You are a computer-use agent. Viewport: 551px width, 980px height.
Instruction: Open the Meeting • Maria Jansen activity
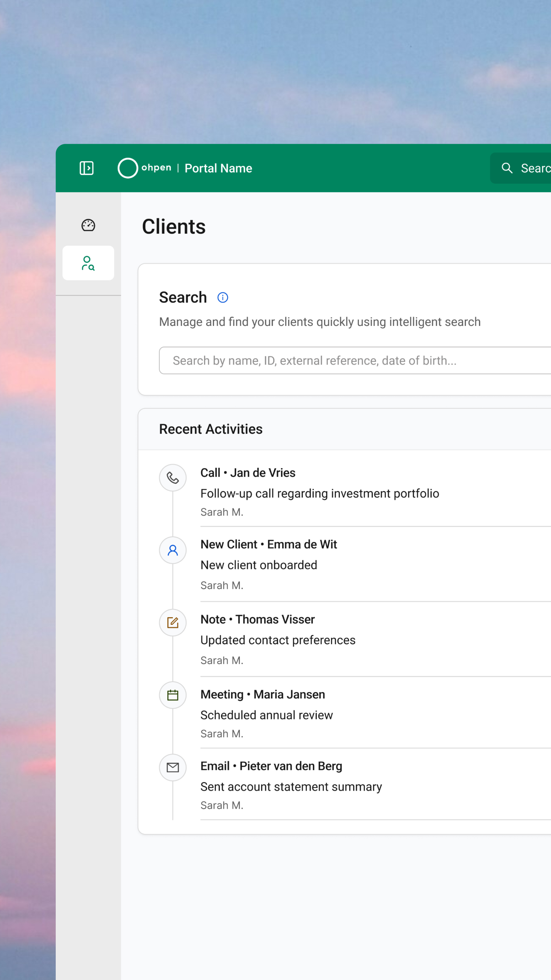pos(263,695)
